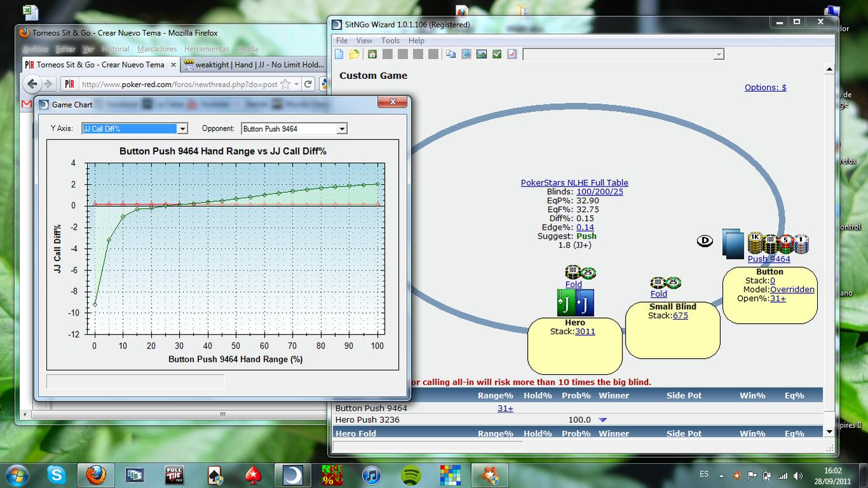Viewport: 868px width, 488px height.
Task: Click the Hero Push 3236 table row
Action: [x=578, y=420]
